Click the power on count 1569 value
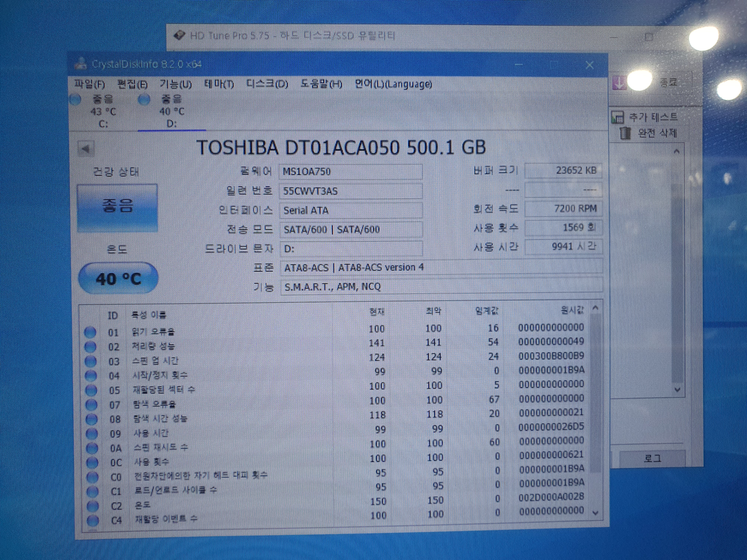747x560 pixels. coord(563,228)
